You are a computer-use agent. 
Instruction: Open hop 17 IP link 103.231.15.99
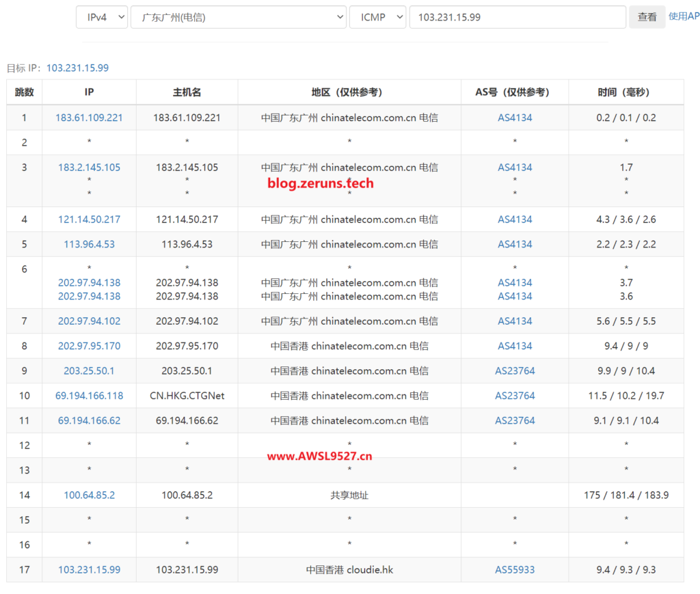[90, 570]
